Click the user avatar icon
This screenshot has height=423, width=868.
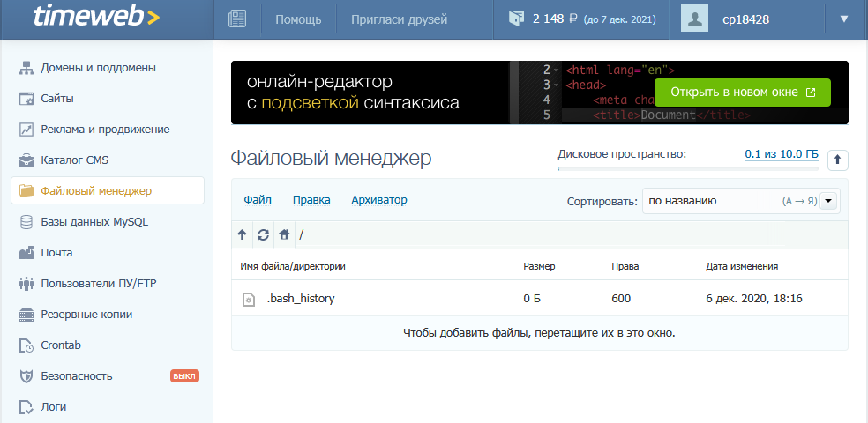[694, 19]
